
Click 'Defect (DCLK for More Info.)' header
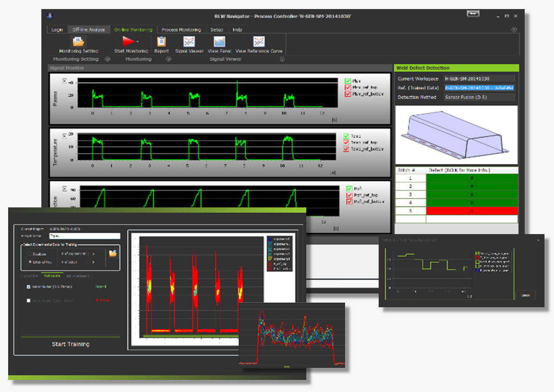click(472, 170)
